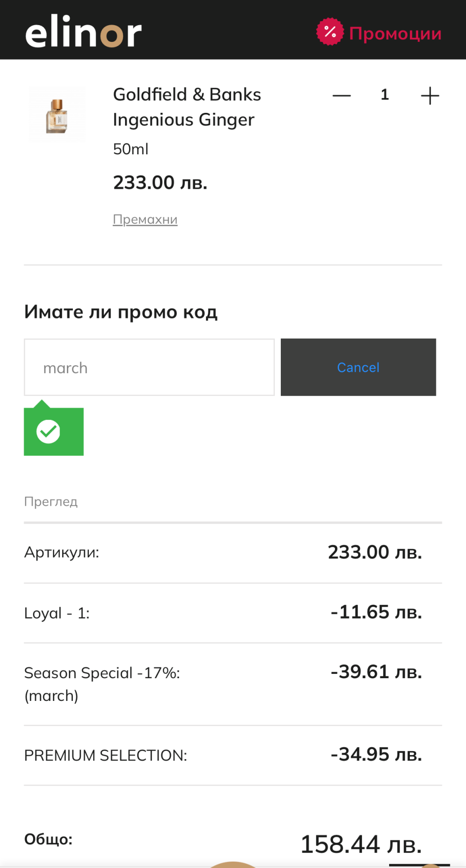Click the green checkmark success icon
The image size is (466, 868).
[x=49, y=432]
